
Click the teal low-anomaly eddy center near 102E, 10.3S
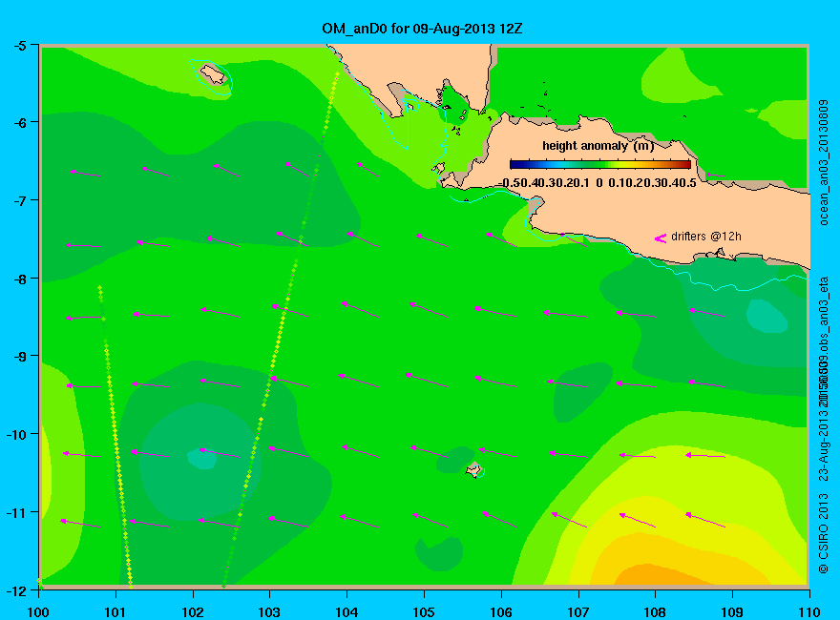coord(202,458)
